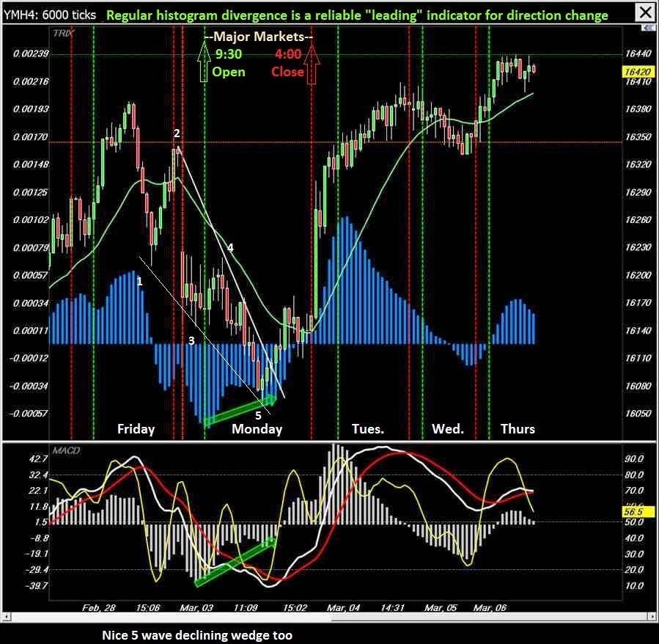This screenshot has width=659, height=644.
Task: Click the 'Thurs' day label
Action: coord(518,429)
